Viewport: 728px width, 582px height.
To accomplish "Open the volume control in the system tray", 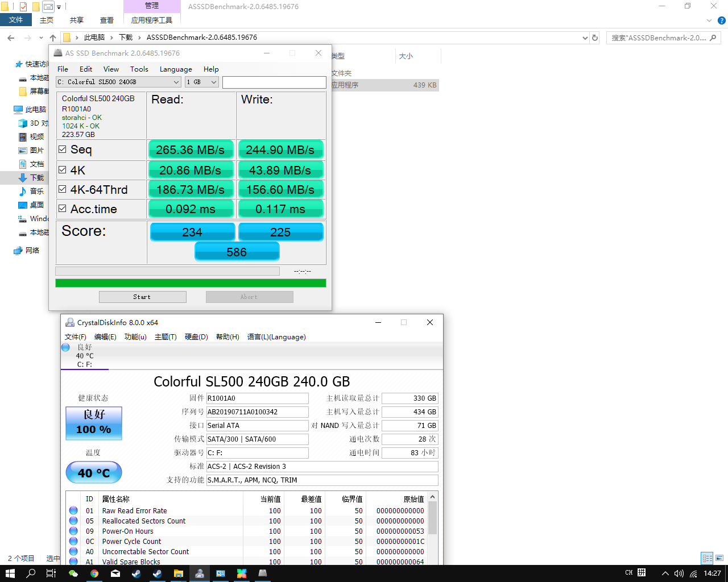I will tap(679, 573).
